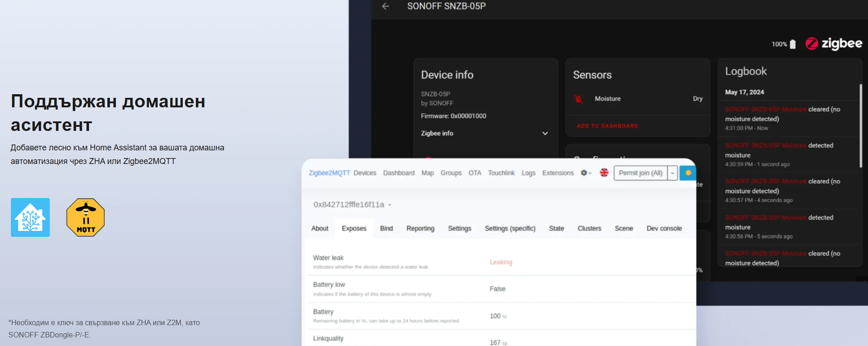Click the Moisture sensor icon
The width and height of the screenshot is (868, 346).
(578, 99)
